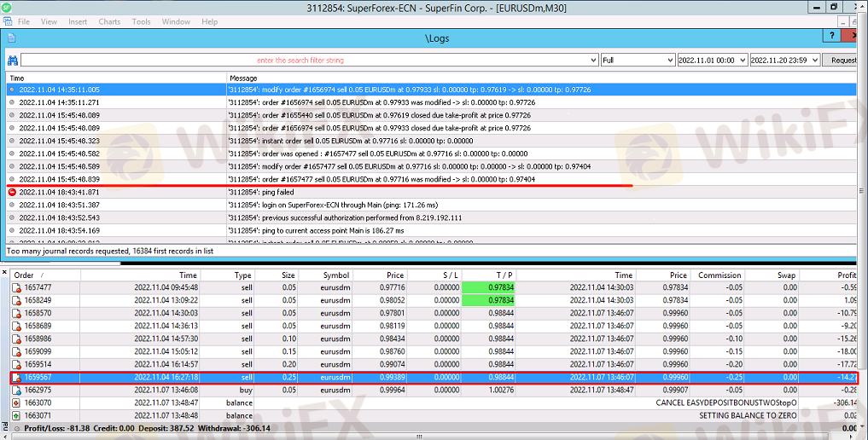Click the log entry icon at 14:35:11.271

(12, 102)
